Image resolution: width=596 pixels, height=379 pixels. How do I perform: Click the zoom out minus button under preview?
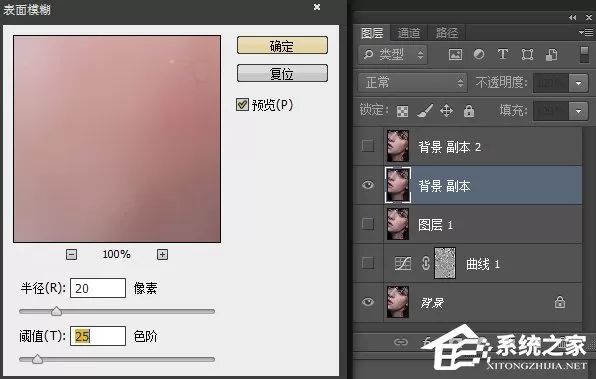click(71, 254)
